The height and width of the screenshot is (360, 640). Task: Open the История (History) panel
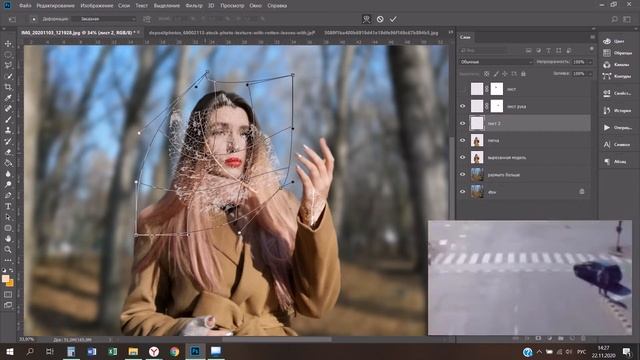pos(618,111)
